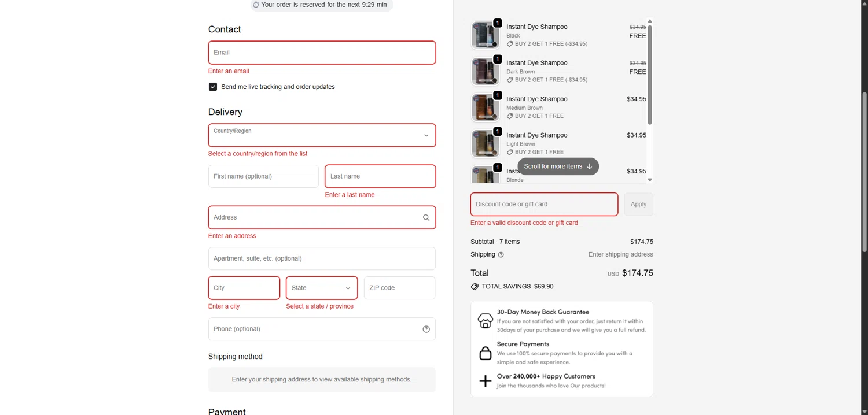
Task: Click the discount tag icon under Black shampoo
Action: click(x=510, y=44)
